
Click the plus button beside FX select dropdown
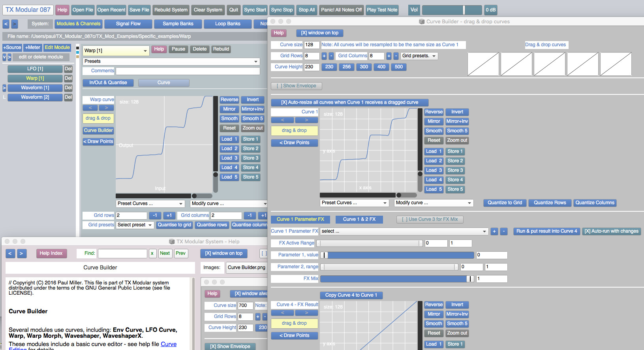494,231
